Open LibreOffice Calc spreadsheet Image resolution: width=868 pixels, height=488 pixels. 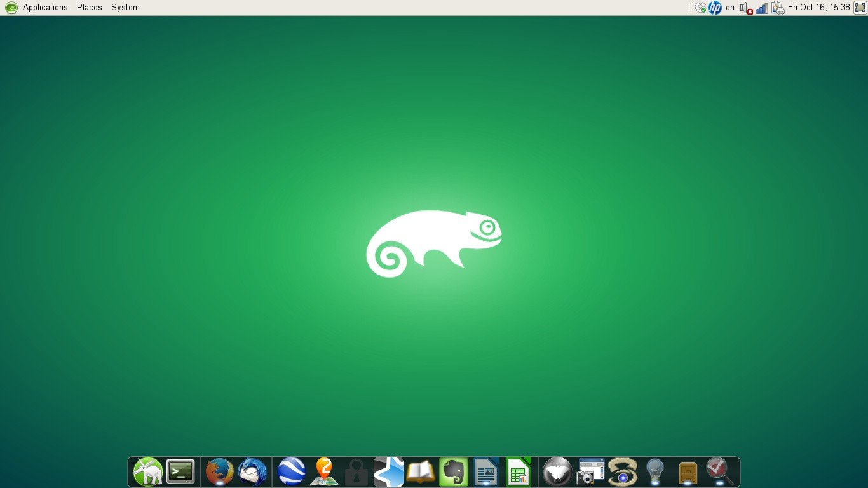518,471
